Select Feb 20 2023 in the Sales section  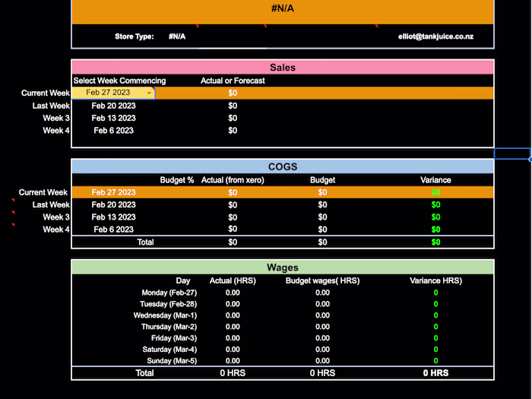tap(114, 106)
